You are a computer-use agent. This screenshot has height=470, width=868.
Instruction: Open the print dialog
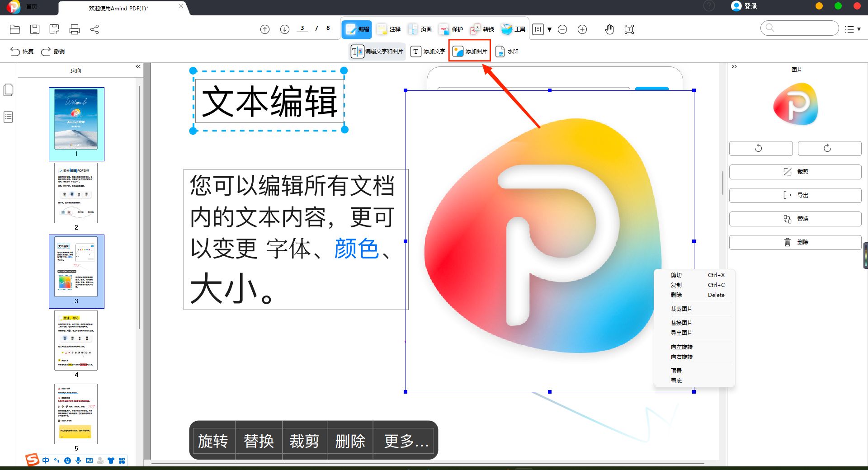click(74, 29)
